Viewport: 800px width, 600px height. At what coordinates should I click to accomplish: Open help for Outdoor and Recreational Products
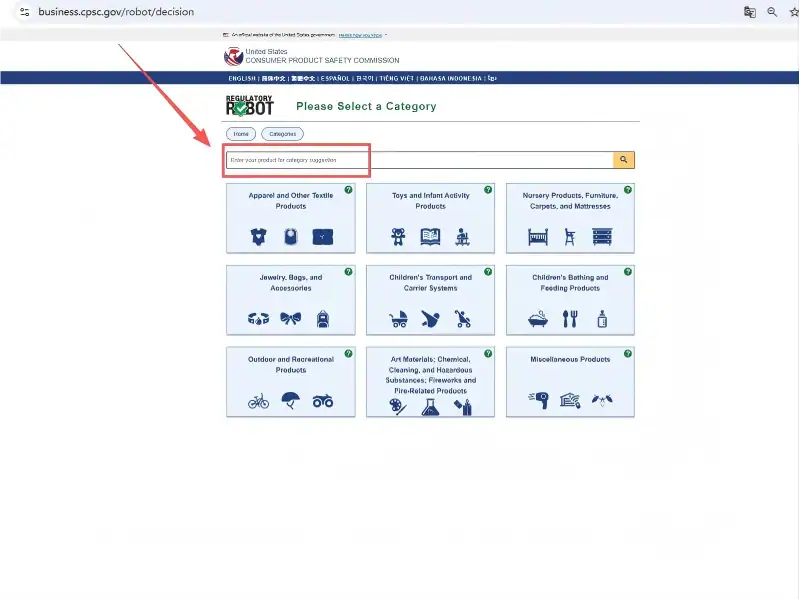click(348, 354)
